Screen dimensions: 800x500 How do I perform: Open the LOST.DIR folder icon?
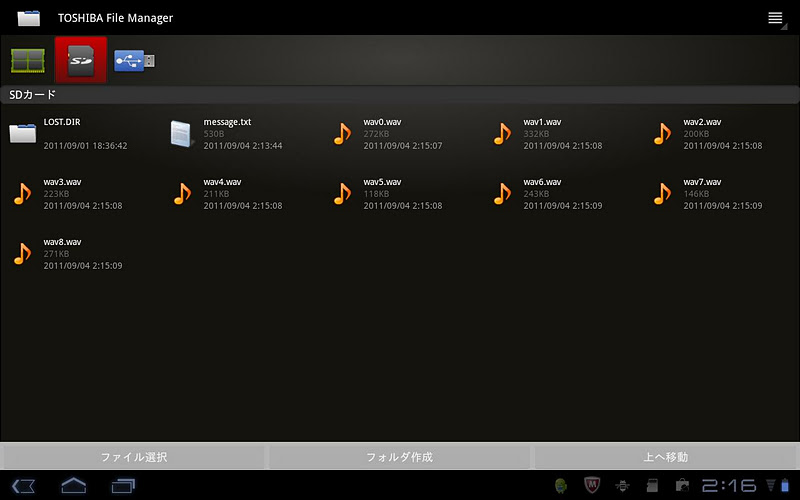22,133
